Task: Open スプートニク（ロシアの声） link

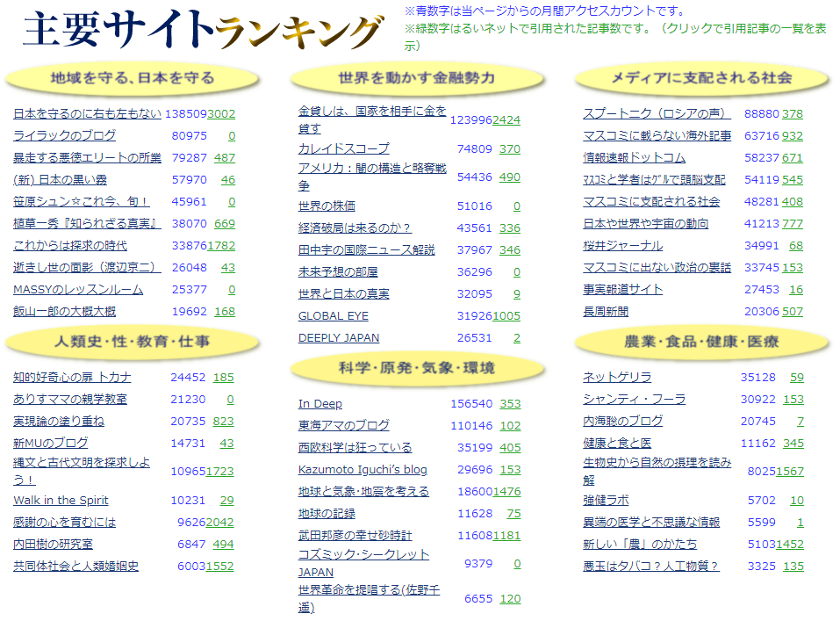Action: 657,113
